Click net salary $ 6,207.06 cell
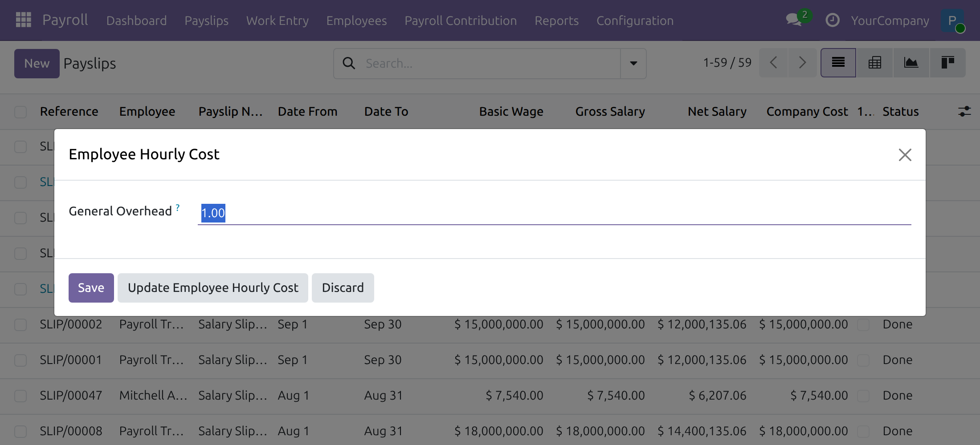Viewport: 980px width, 445px height. click(x=717, y=396)
